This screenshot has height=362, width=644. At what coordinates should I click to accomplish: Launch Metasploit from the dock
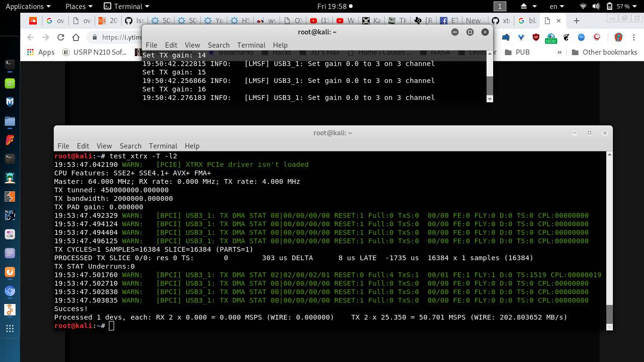click(10, 101)
